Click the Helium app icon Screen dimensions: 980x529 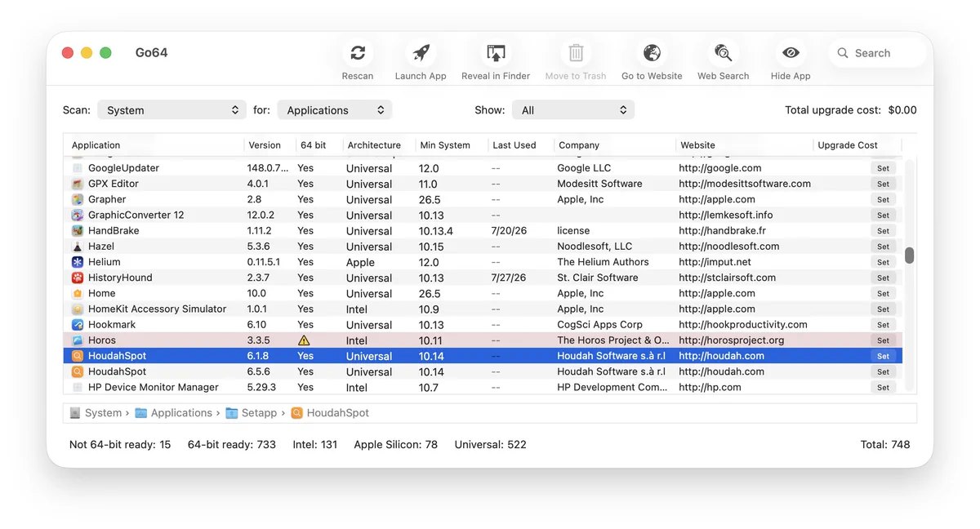pos(78,262)
